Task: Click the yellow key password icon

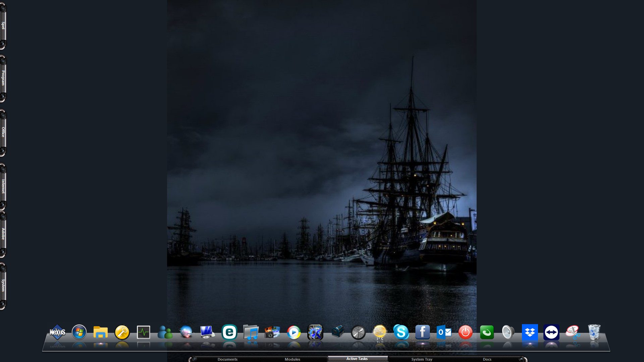Action: [x=122, y=332]
